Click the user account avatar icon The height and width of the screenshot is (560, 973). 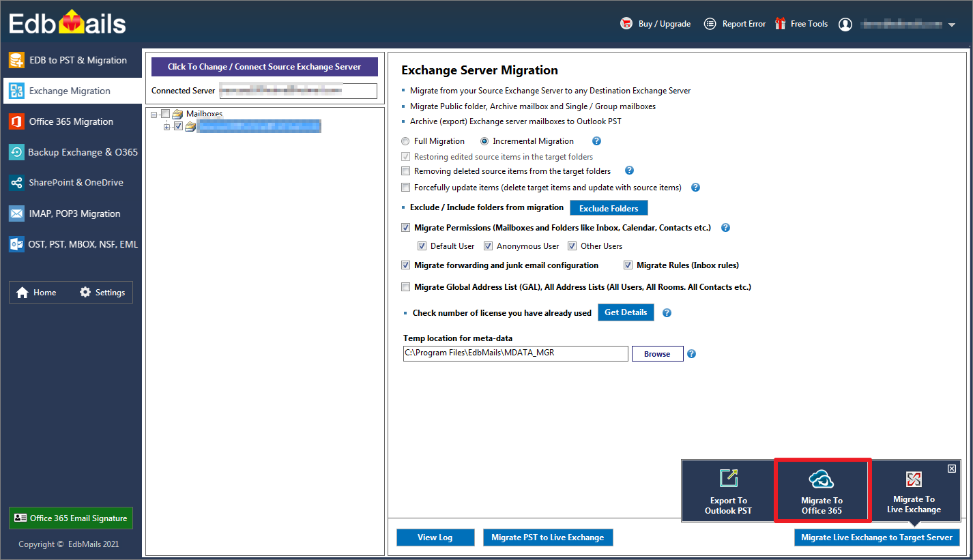(845, 25)
